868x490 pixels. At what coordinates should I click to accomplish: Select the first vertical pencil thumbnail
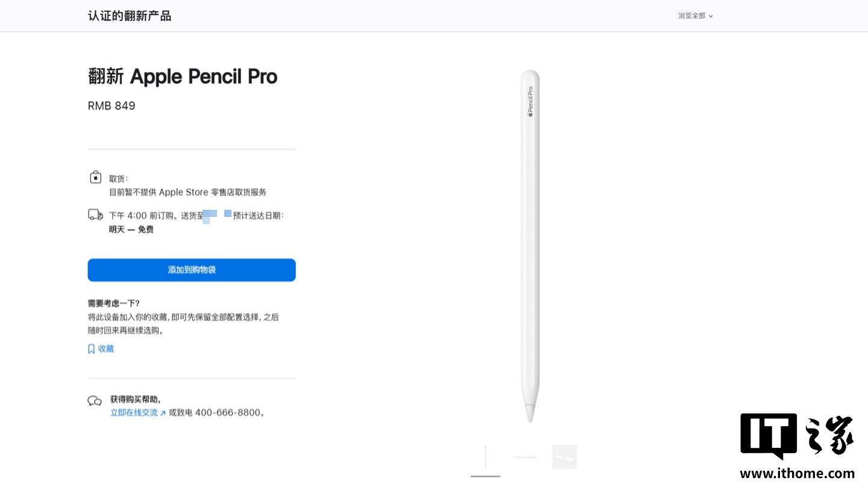point(486,457)
